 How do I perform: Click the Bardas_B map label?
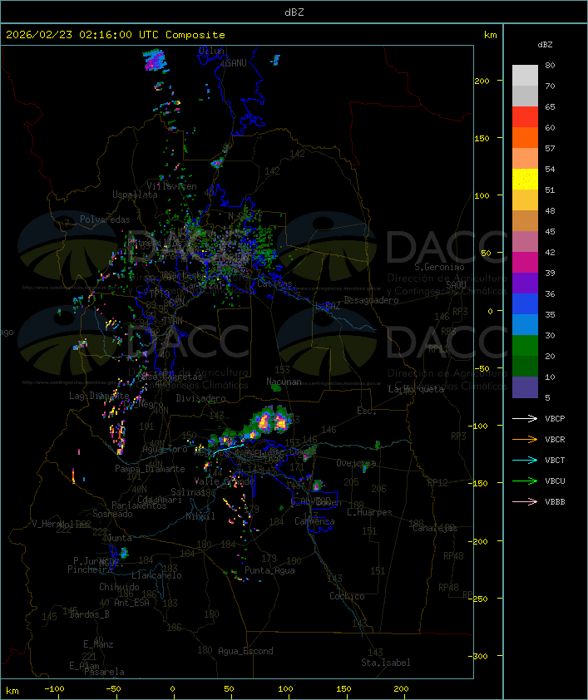[x=90, y=614]
